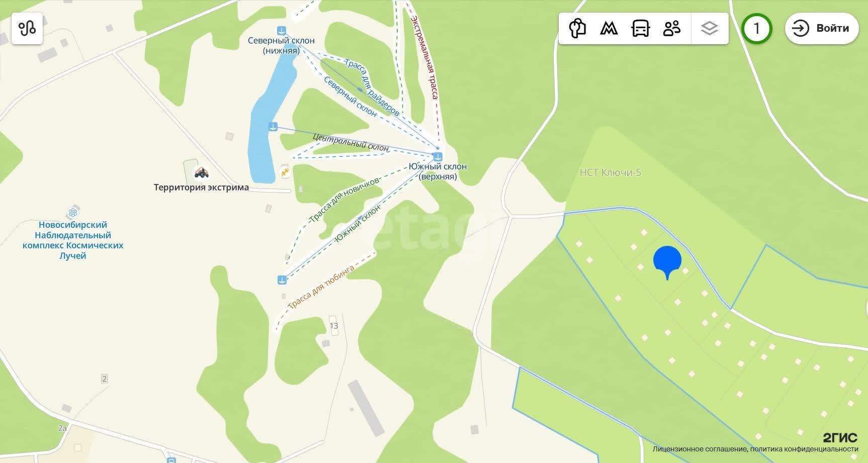This screenshot has width=868, height=463.
Task: Click the Территория экстрима label
Action: 201,188
